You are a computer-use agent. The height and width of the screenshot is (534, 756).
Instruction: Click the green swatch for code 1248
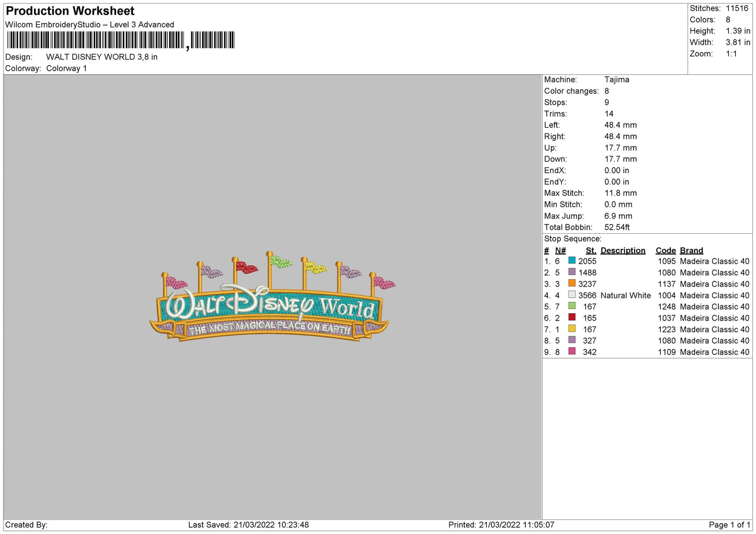[x=572, y=306]
